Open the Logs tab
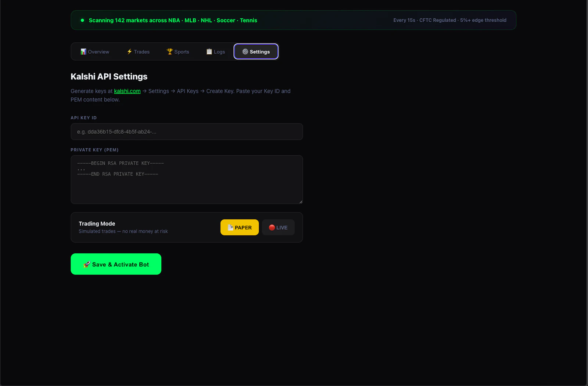 tap(216, 52)
